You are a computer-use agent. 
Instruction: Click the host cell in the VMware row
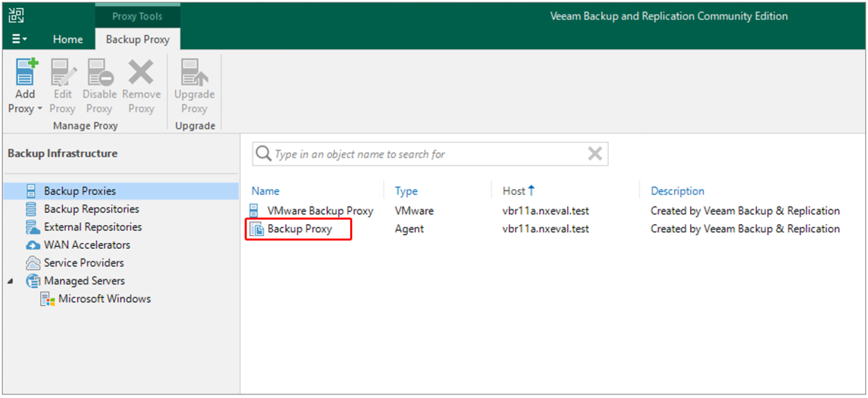click(546, 211)
